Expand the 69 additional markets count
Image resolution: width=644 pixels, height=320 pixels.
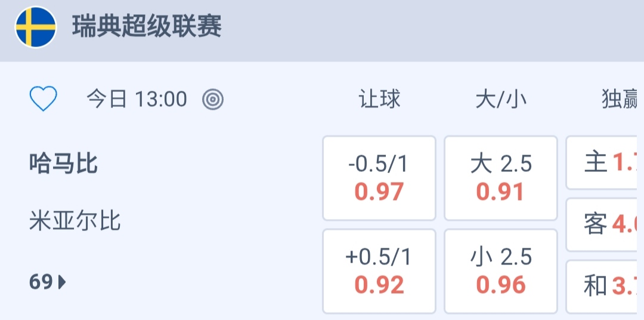[42, 282]
